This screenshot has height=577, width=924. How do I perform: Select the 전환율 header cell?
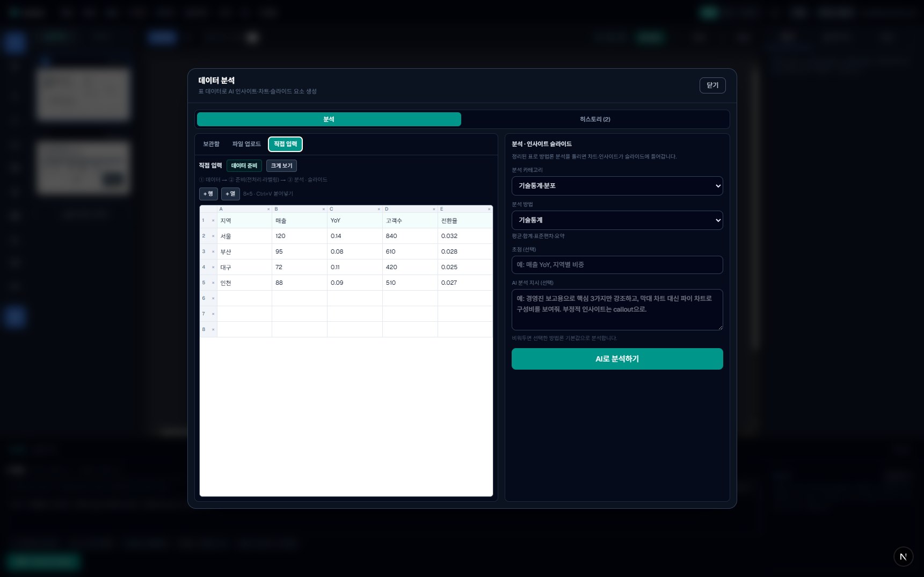pyautogui.click(x=465, y=221)
